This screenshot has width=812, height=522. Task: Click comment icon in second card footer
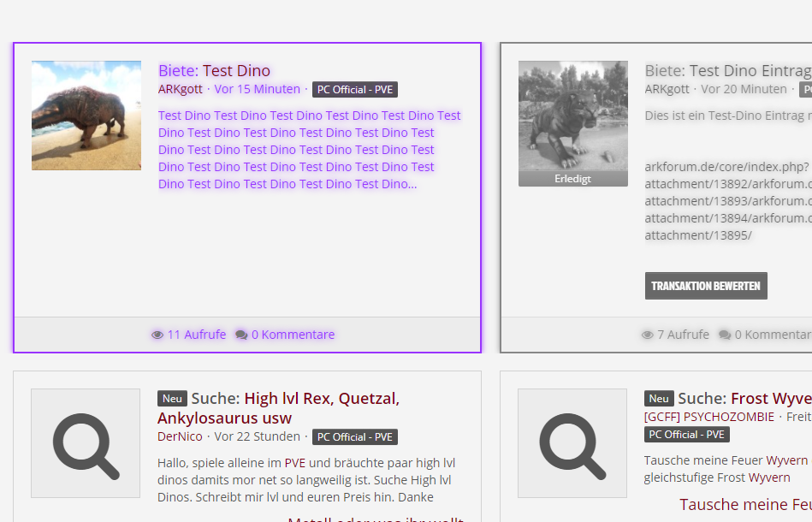click(x=725, y=335)
